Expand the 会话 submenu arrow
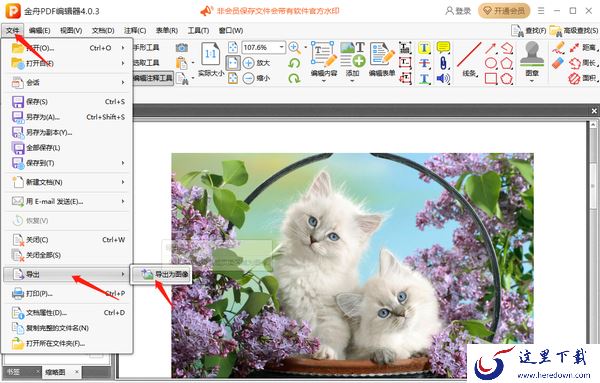The image size is (600, 383). pos(123,82)
